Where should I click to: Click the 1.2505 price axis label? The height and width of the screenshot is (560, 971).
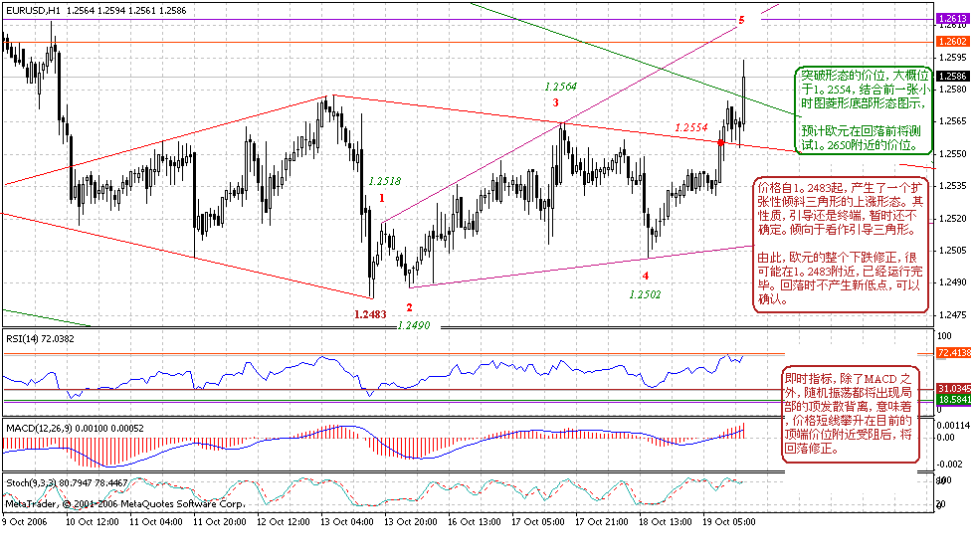click(x=953, y=251)
